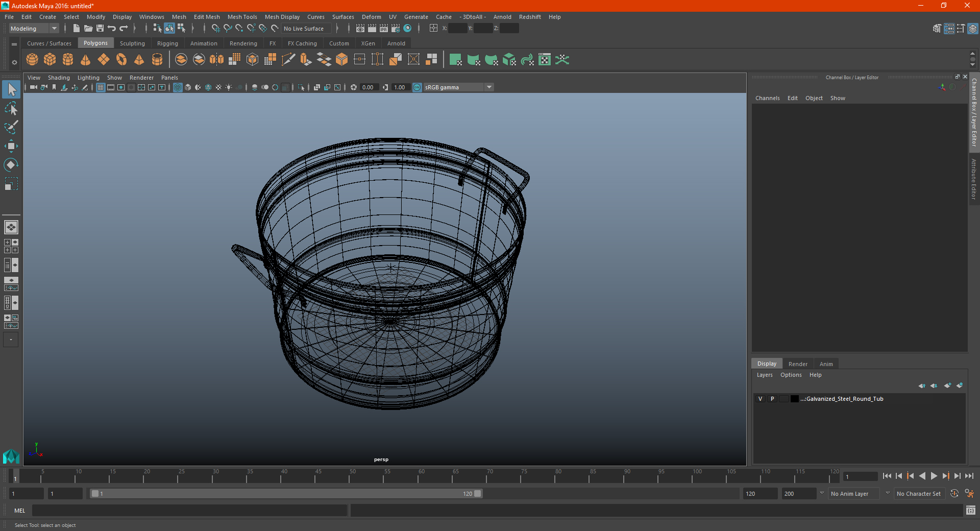Open the Modeling menu set dropdown
This screenshot has height=531, width=980.
[x=34, y=29]
